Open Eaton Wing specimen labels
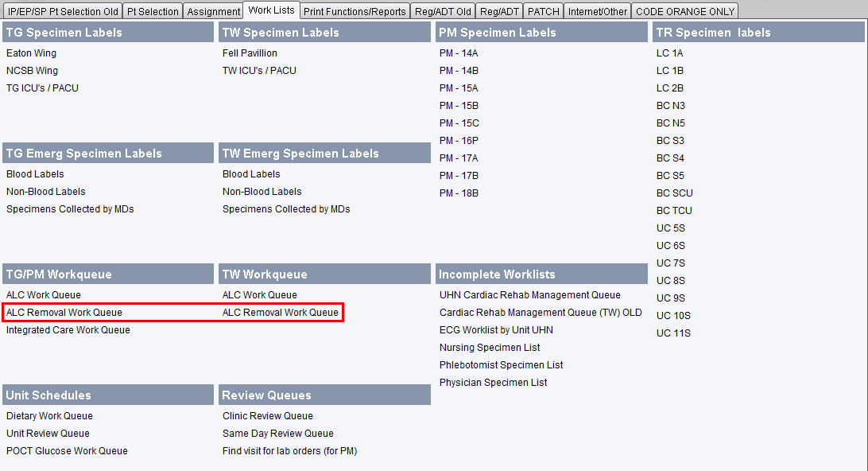Screen dimensions: 868x471 pos(32,53)
